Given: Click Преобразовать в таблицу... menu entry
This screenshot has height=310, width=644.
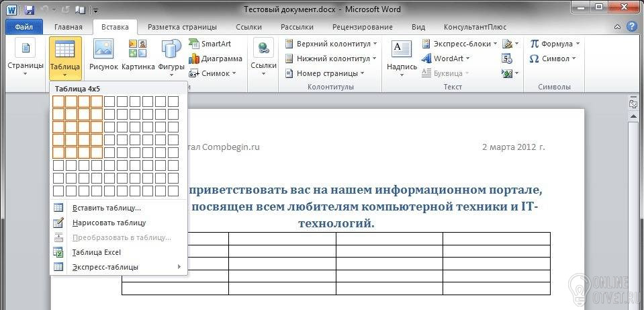Looking at the screenshot, I should click(118, 237).
